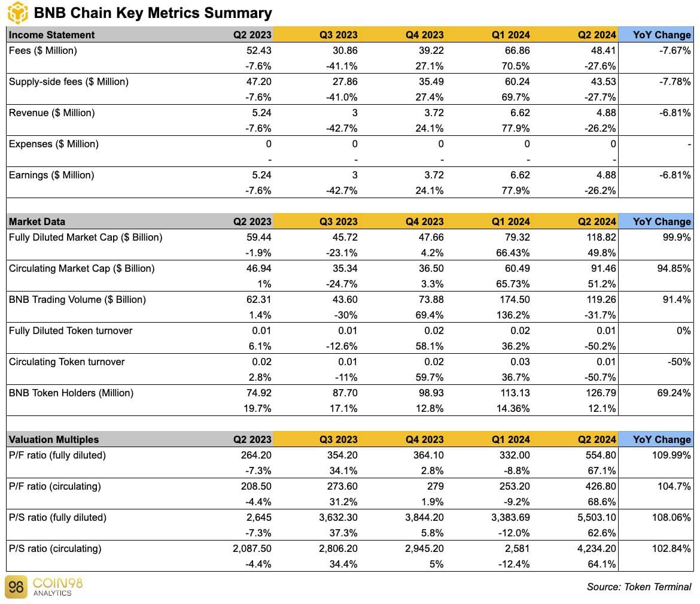700x604 pixels.
Task: Select the 118.82 market cap cell
Action: click(x=601, y=238)
